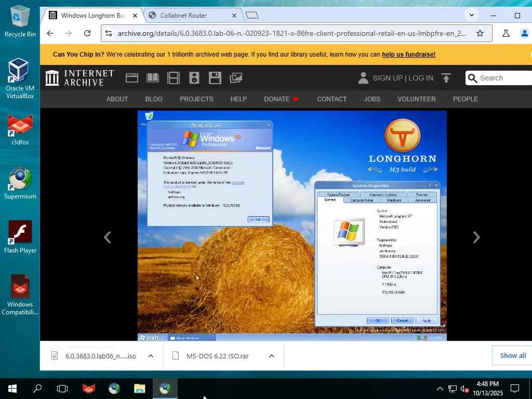Select the Supermium desktop icon
This screenshot has height=399, width=532.
[x=20, y=183]
